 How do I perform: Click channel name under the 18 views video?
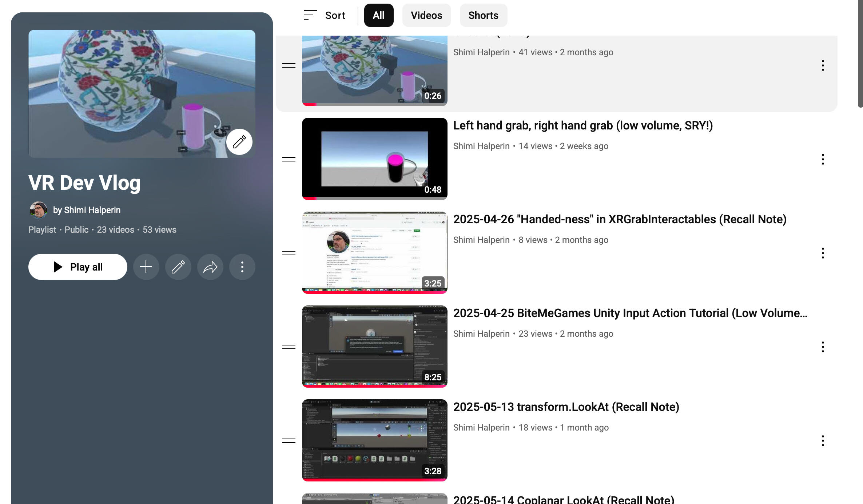point(481,428)
